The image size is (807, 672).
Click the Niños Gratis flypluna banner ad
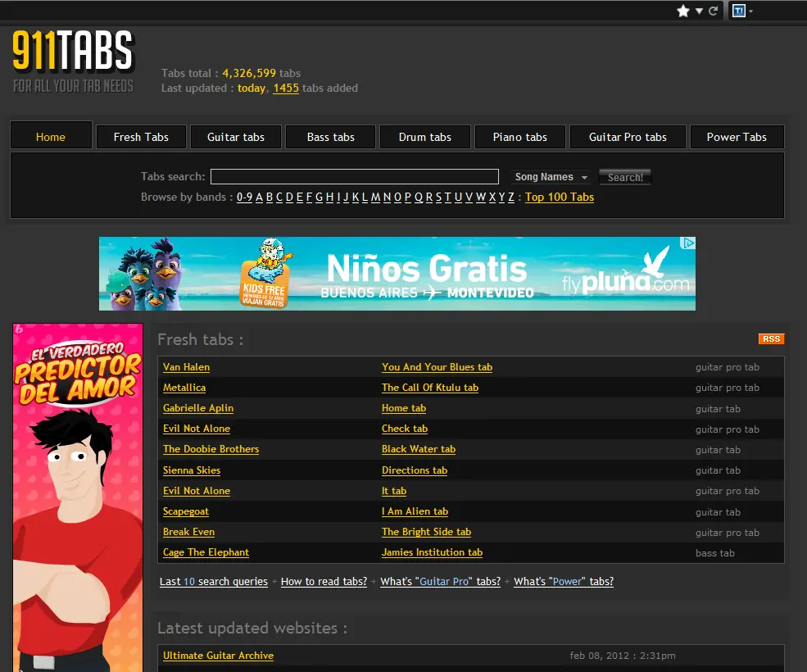coord(397,274)
